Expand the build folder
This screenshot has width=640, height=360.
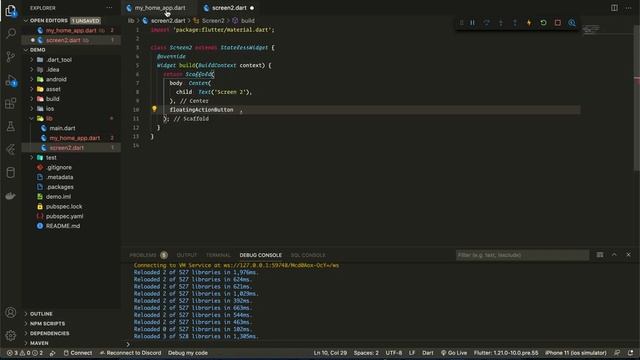click(x=71, y=99)
